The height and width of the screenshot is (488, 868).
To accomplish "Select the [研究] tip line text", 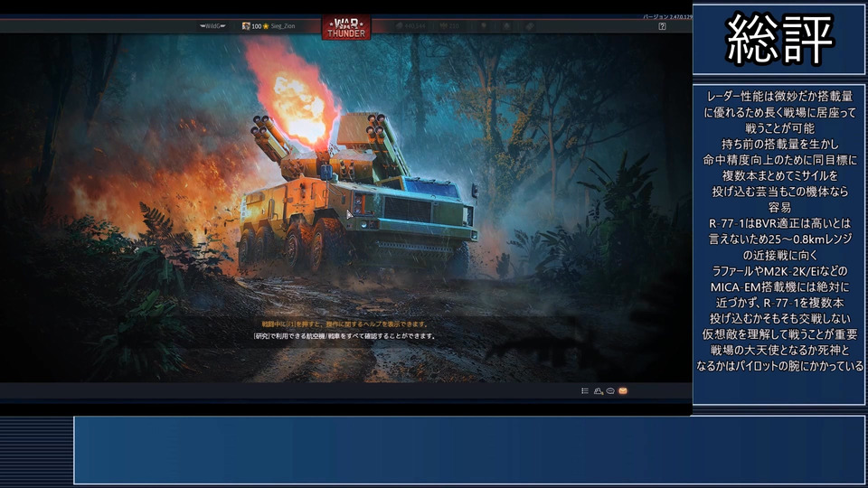I will coord(344,336).
